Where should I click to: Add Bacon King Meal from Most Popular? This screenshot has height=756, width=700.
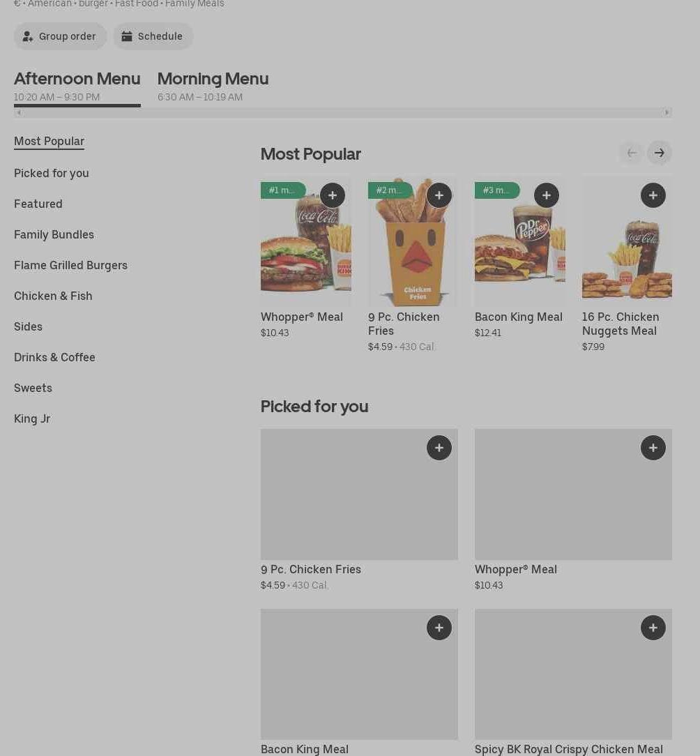pyautogui.click(x=547, y=195)
